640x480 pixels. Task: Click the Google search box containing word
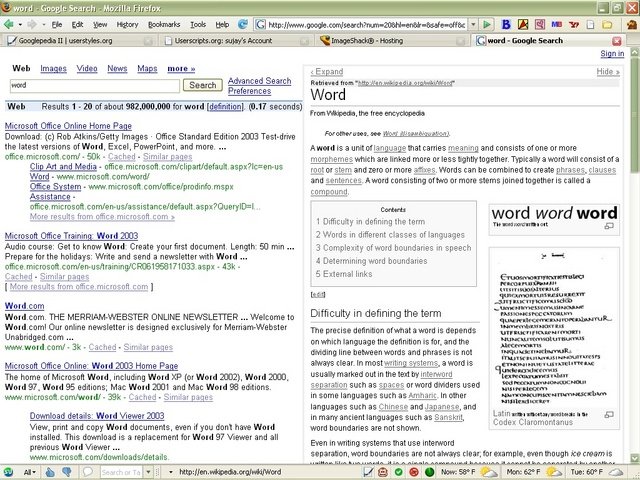(94, 85)
